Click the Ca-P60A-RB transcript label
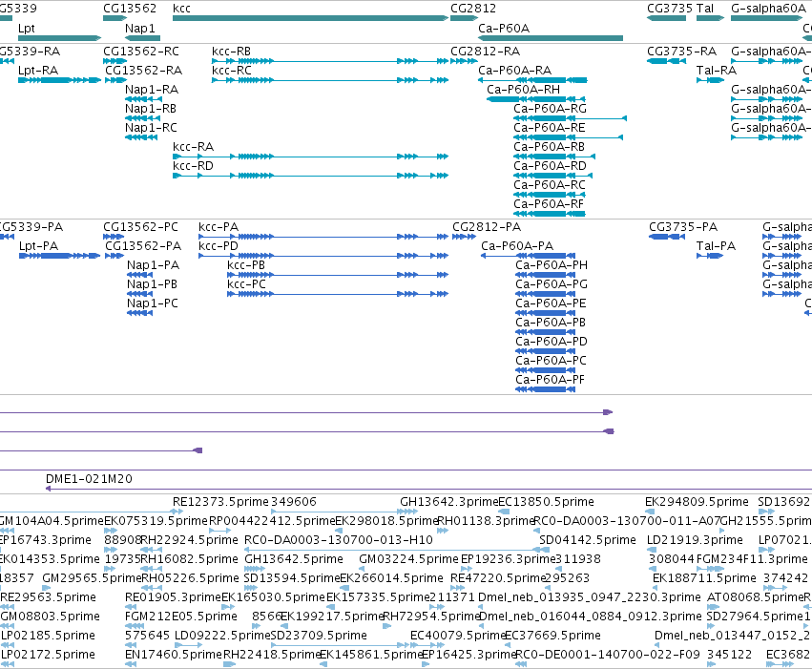 pos(549,147)
